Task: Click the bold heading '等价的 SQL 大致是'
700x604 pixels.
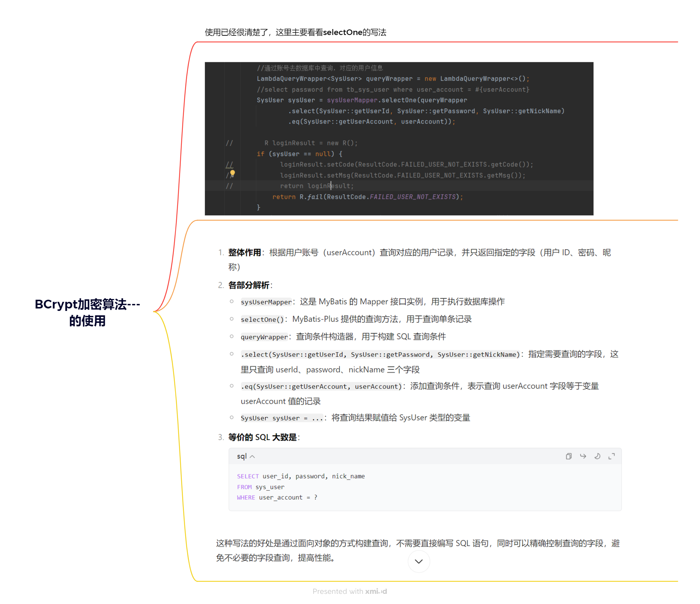Action: (x=262, y=437)
